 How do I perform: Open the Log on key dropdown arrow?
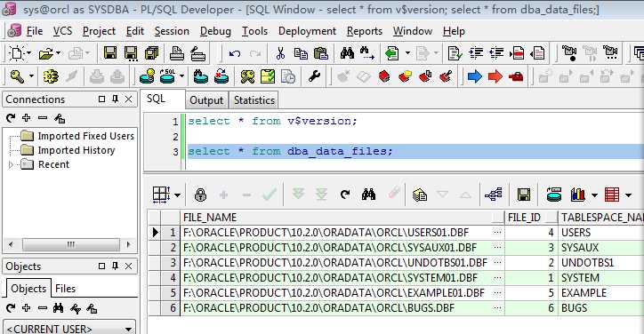point(31,76)
